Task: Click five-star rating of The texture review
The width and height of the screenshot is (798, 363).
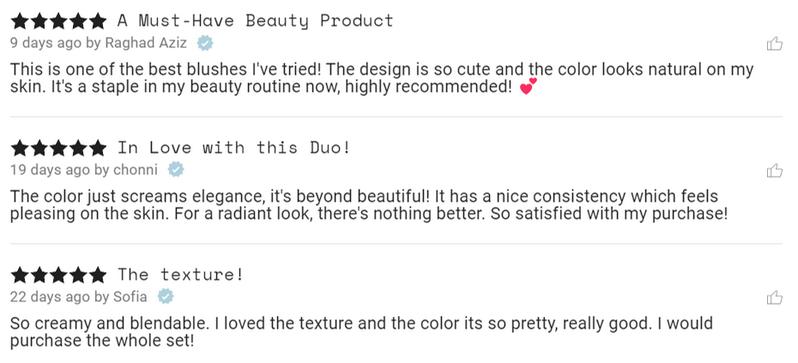Action: pos(59,275)
